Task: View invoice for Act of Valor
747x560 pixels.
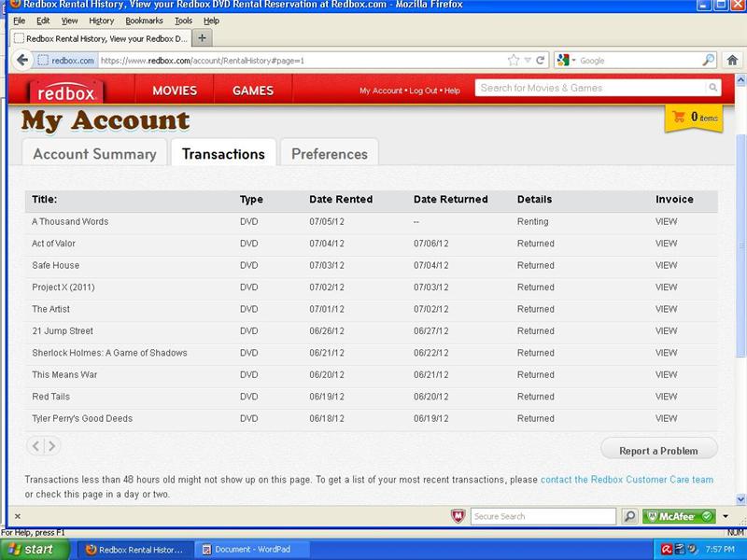Action: tap(666, 244)
